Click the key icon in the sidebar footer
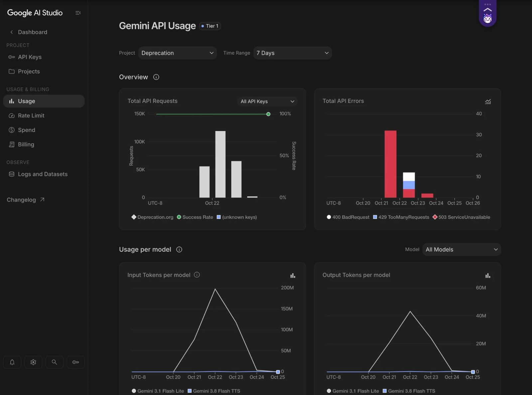 click(x=75, y=362)
